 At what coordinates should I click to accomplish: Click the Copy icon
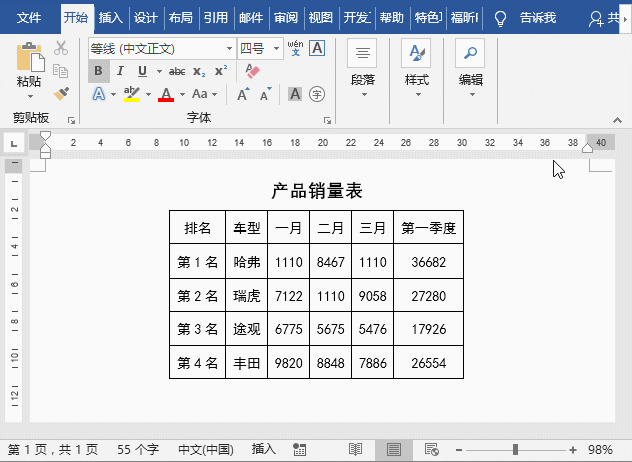click(61, 71)
